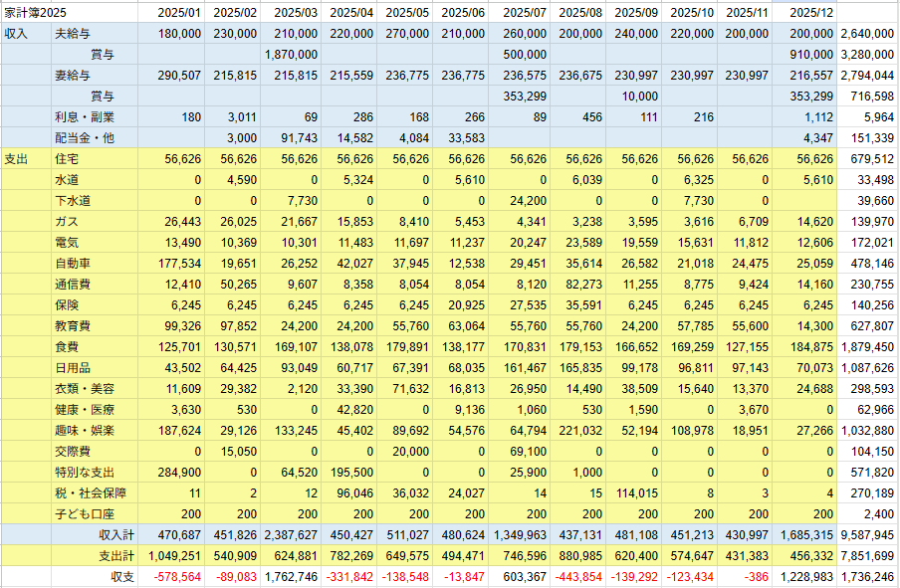Select the 夫給与 row label

pyautogui.click(x=74, y=34)
